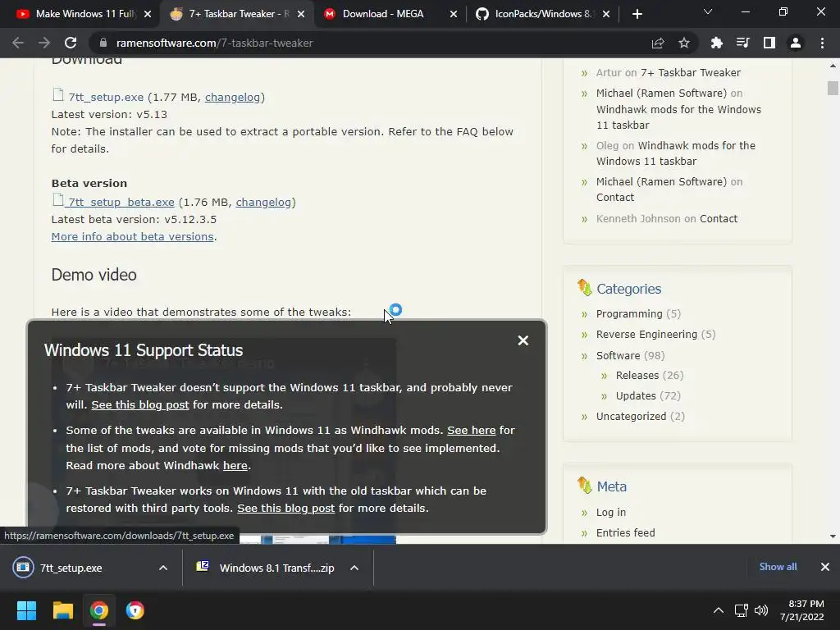Viewport: 840px width, 630px height.
Task: Close the downloads shelf
Action: 825,567
